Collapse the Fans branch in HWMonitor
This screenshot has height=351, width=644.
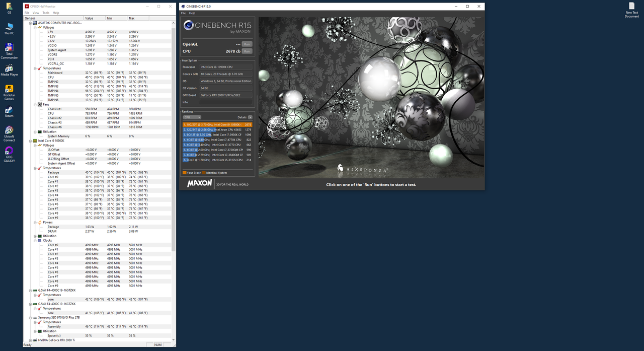point(35,104)
